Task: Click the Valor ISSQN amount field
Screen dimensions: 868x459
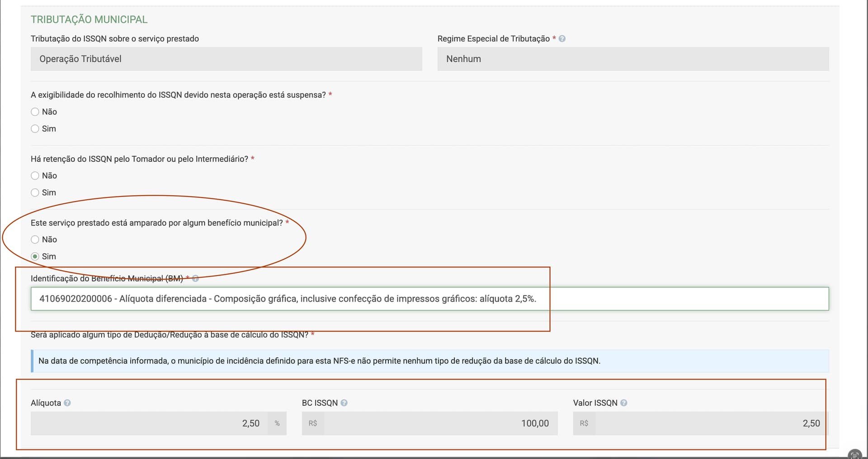Action: [x=712, y=424]
